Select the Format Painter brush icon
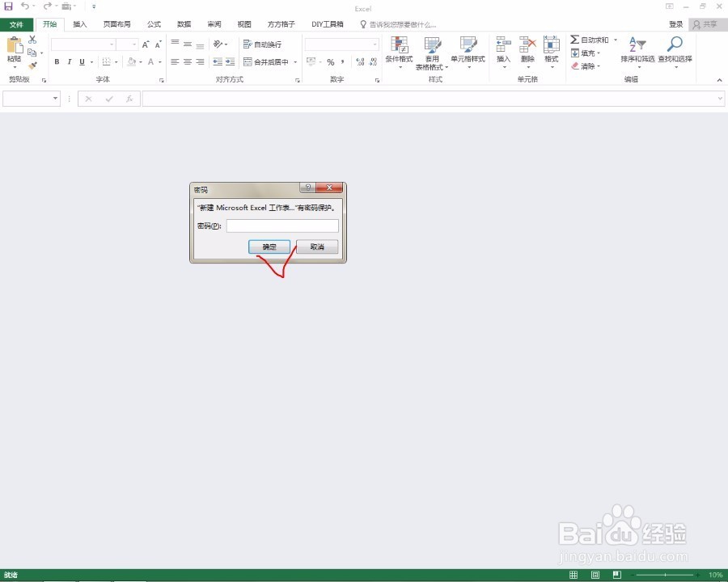728x582 pixels. tap(32, 65)
